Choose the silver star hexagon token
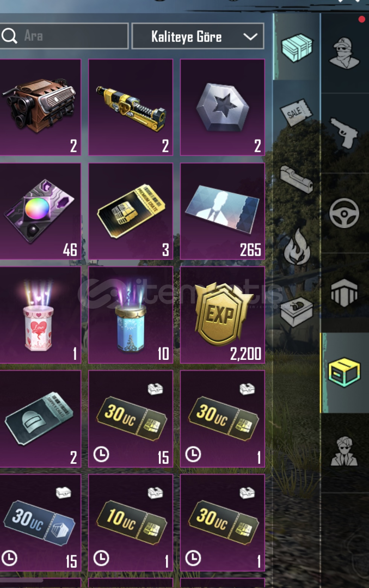This screenshot has width=369, height=588. click(223, 107)
